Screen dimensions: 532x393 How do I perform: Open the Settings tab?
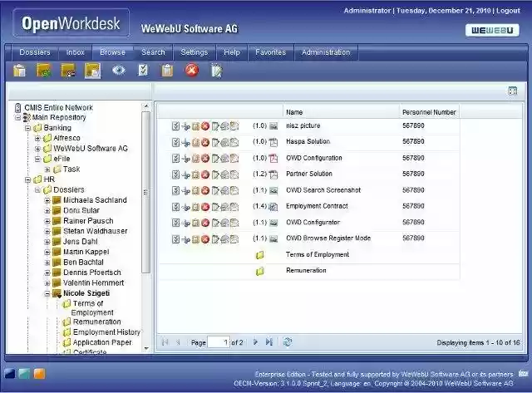194,52
